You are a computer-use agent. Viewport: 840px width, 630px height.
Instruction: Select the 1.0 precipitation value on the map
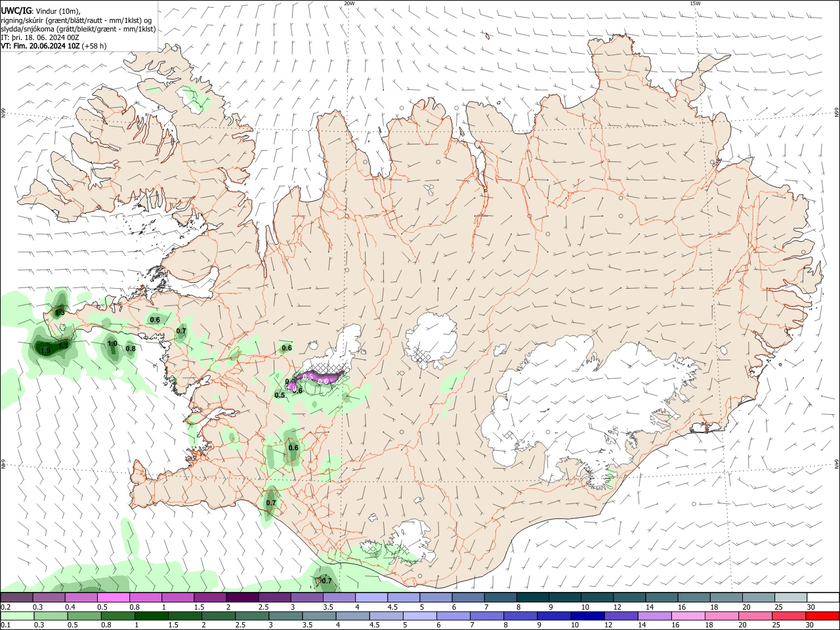pyautogui.click(x=112, y=343)
